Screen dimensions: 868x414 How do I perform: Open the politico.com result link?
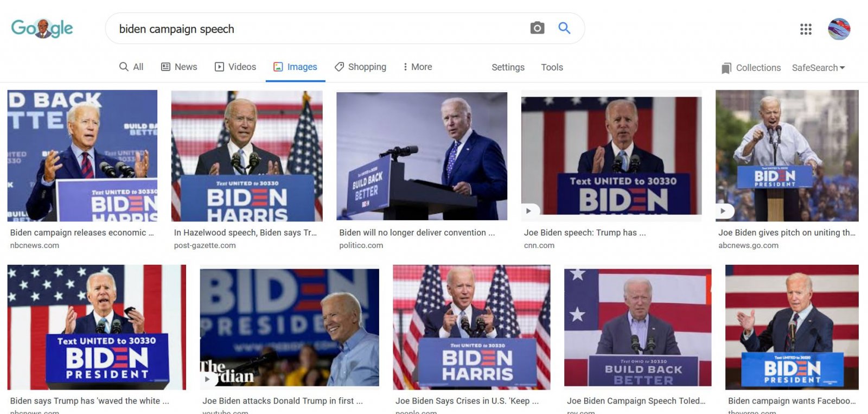click(361, 245)
